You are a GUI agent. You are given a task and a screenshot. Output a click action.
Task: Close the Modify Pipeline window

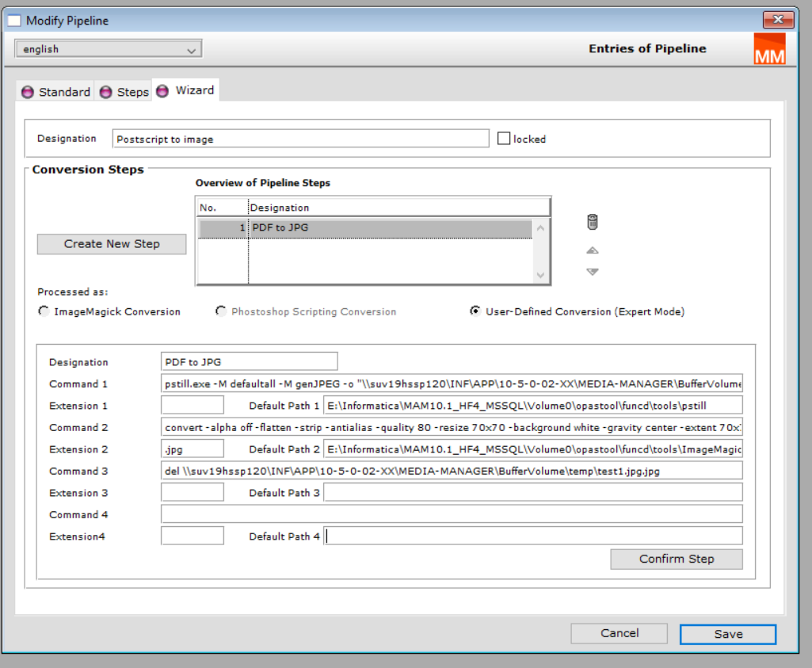(x=779, y=20)
